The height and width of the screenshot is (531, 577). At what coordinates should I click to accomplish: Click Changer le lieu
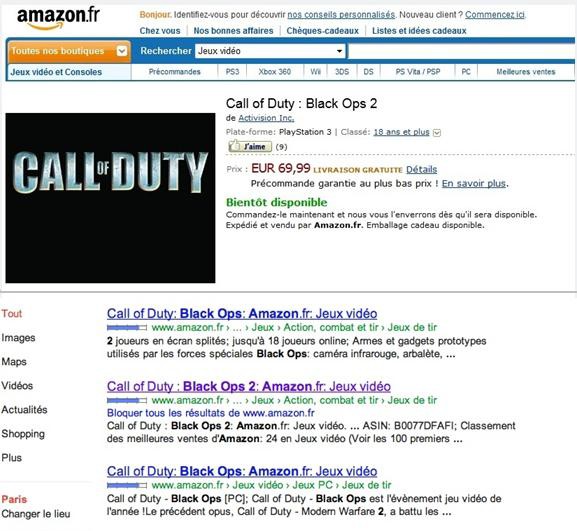[x=36, y=514]
